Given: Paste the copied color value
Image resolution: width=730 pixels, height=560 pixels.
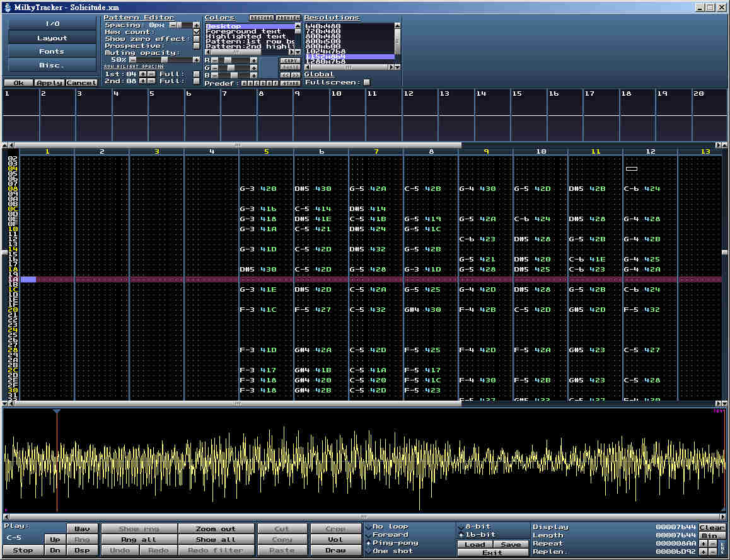Looking at the screenshot, I should pos(291,67).
